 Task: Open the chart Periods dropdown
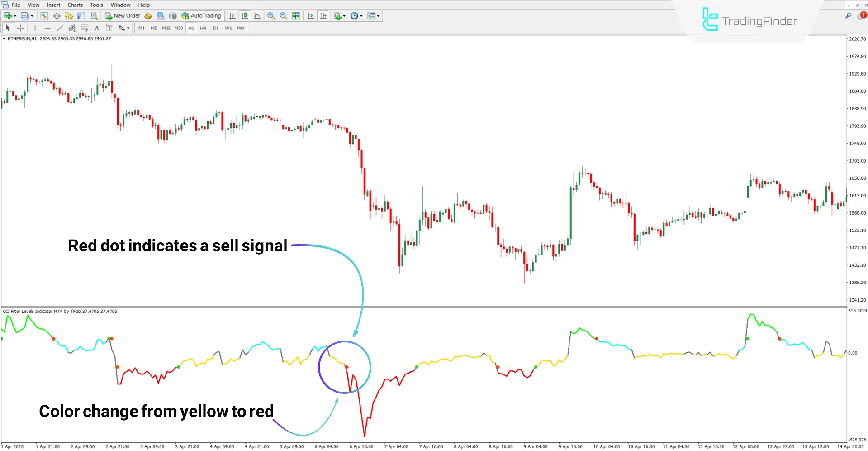click(x=356, y=15)
